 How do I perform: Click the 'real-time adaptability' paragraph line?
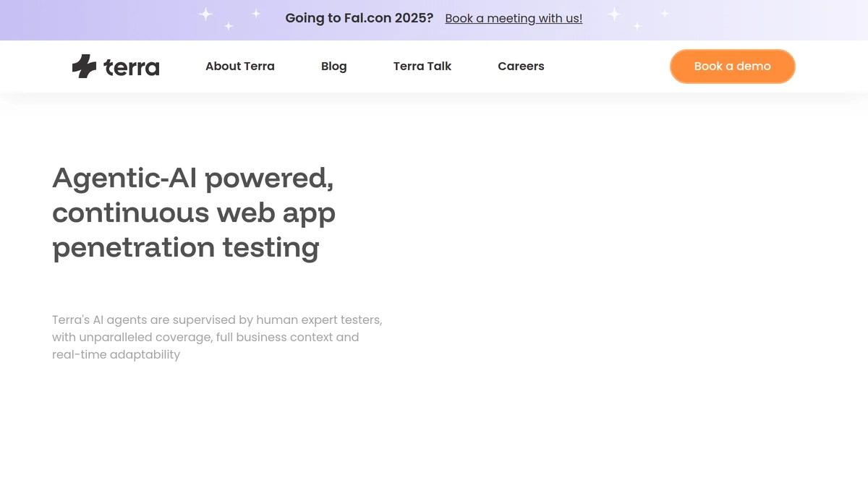(116, 354)
